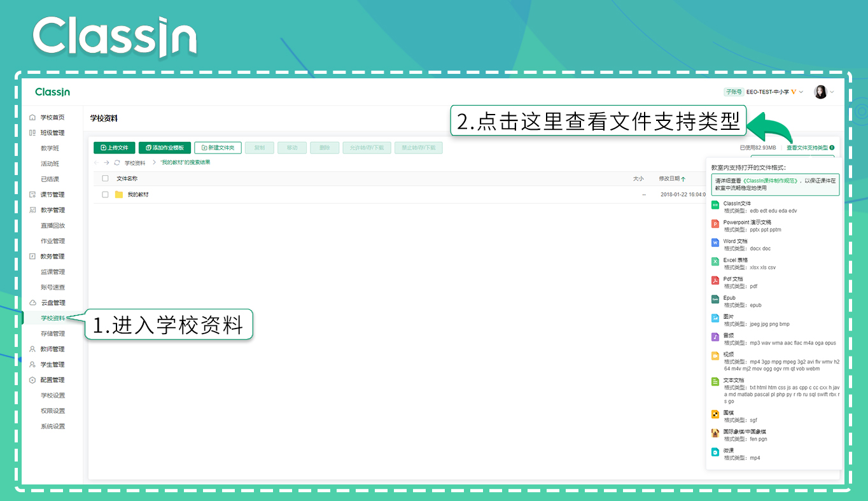Viewport: 868px width, 501px height.
Task: Click the yellow 我的教材 folder icon
Action: click(x=119, y=195)
